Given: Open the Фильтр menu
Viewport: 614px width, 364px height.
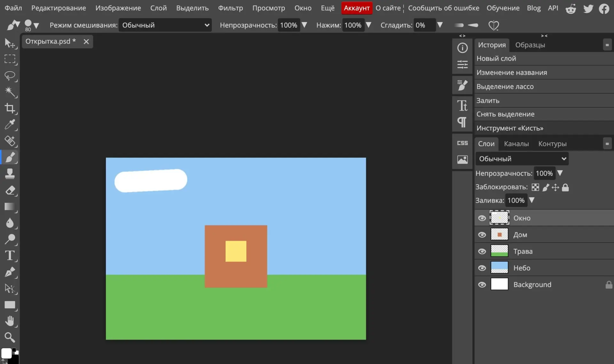Looking at the screenshot, I should (x=230, y=8).
